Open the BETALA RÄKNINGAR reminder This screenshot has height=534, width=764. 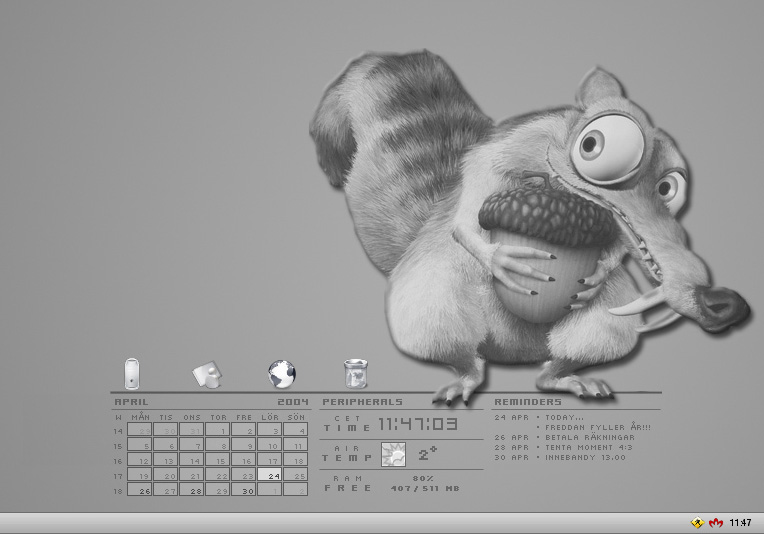coord(590,438)
